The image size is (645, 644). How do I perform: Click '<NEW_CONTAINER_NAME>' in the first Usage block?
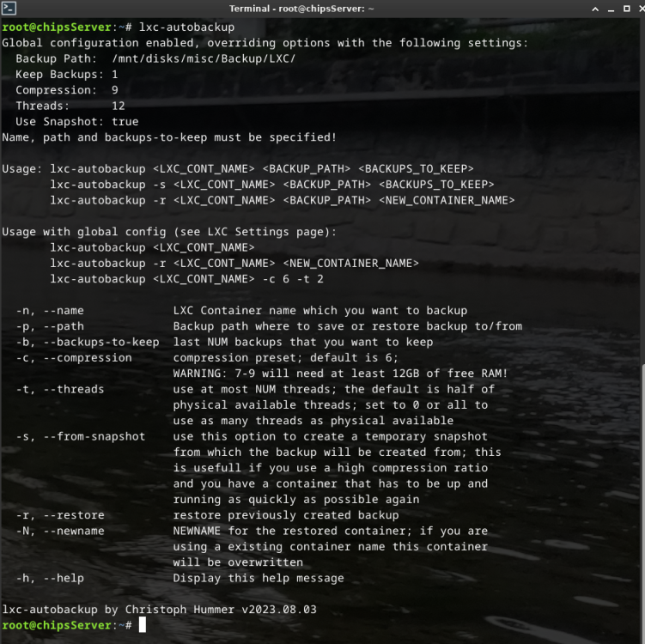tap(447, 200)
